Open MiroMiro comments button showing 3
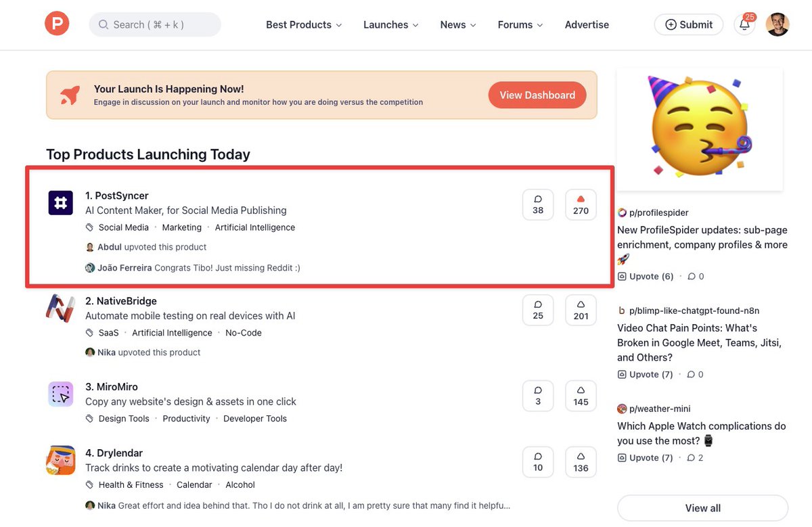 pyautogui.click(x=538, y=396)
